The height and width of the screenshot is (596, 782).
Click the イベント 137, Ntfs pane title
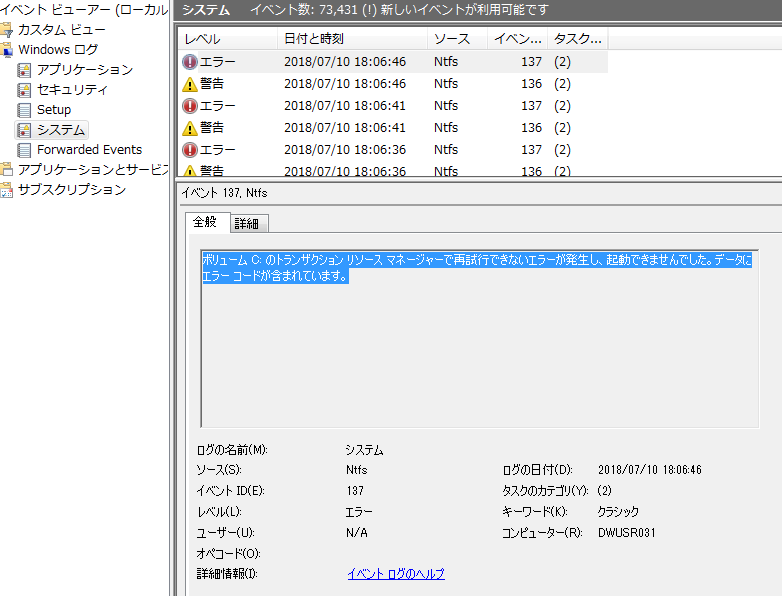click(224, 193)
